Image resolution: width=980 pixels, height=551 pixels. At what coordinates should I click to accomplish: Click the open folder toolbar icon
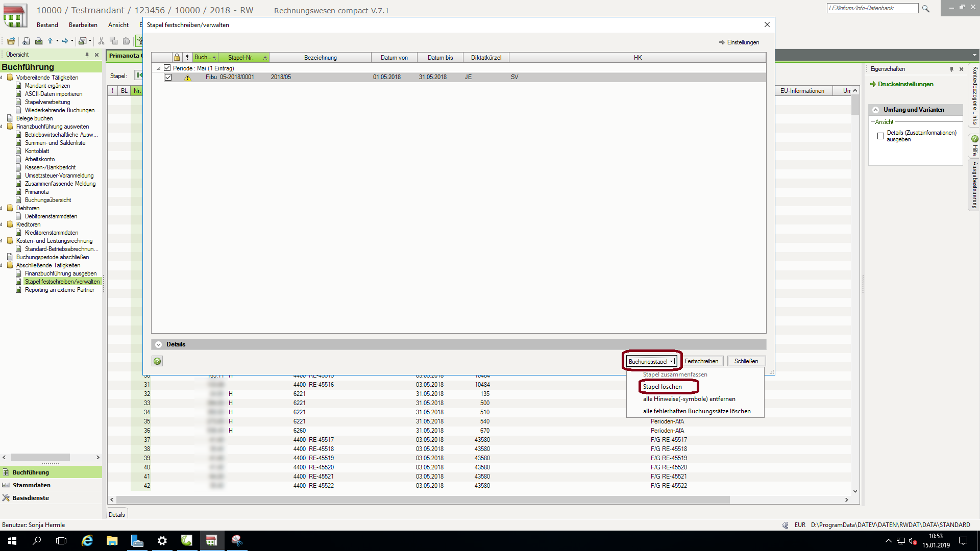pyautogui.click(x=11, y=41)
